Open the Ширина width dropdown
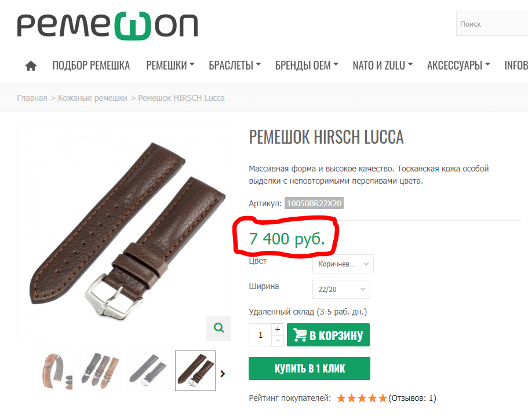This screenshot has width=528, height=420. 341,290
